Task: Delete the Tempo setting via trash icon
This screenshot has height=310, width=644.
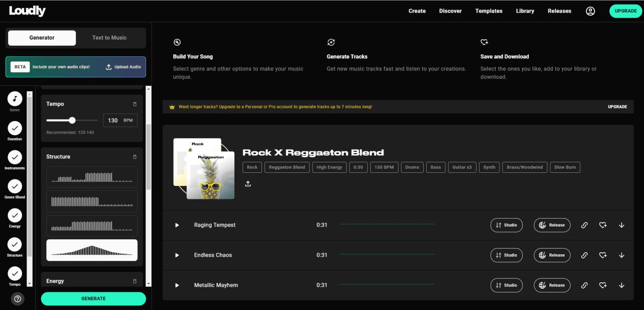Action: [134, 104]
